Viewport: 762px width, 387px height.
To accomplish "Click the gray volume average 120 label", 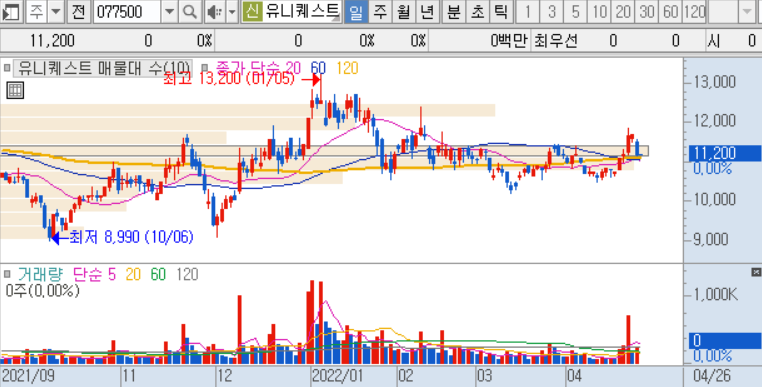I will [x=187, y=275].
